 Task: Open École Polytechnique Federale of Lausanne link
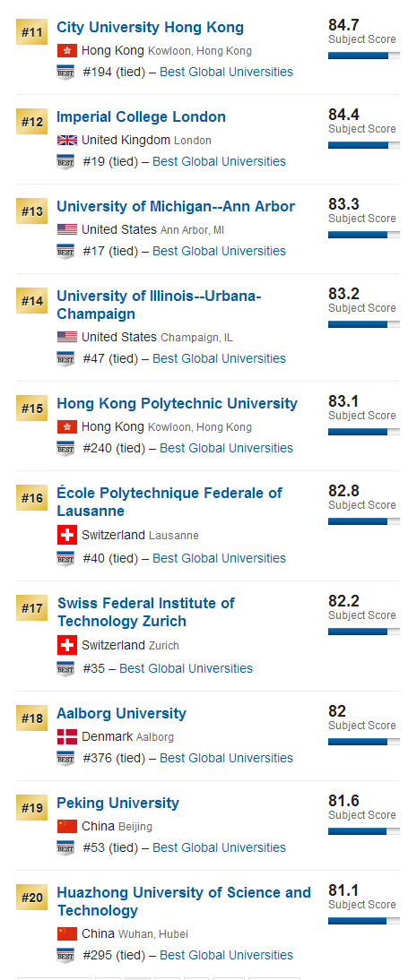tap(169, 503)
